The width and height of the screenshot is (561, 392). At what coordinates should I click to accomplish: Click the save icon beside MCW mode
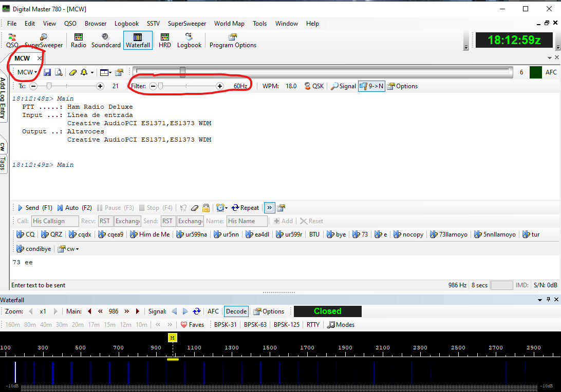[47, 72]
